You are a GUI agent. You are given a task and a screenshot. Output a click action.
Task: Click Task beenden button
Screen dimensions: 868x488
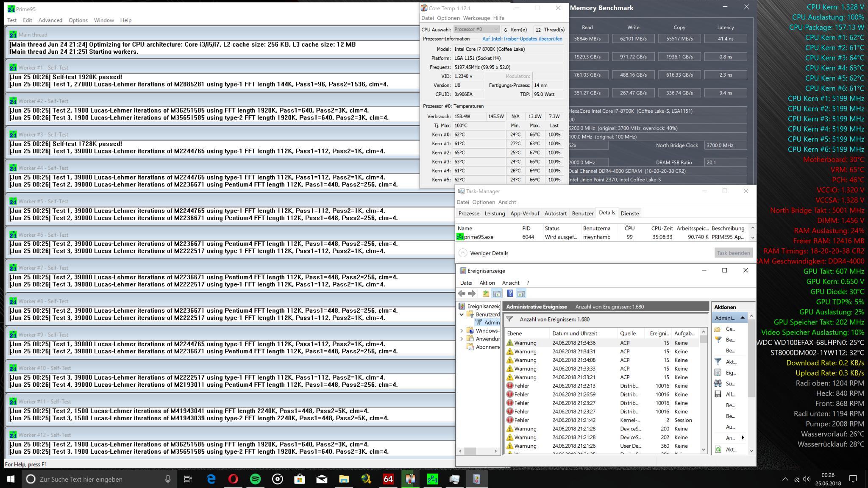click(x=733, y=253)
